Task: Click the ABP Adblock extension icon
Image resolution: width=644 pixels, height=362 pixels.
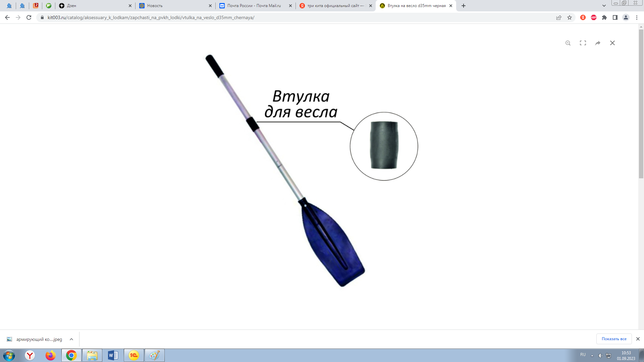Action: pyautogui.click(x=594, y=17)
